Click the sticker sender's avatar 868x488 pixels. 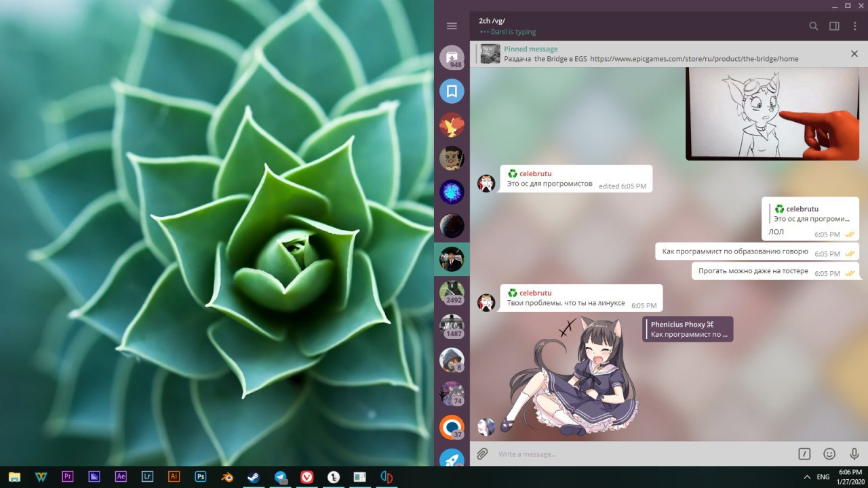tap(486, 427)
